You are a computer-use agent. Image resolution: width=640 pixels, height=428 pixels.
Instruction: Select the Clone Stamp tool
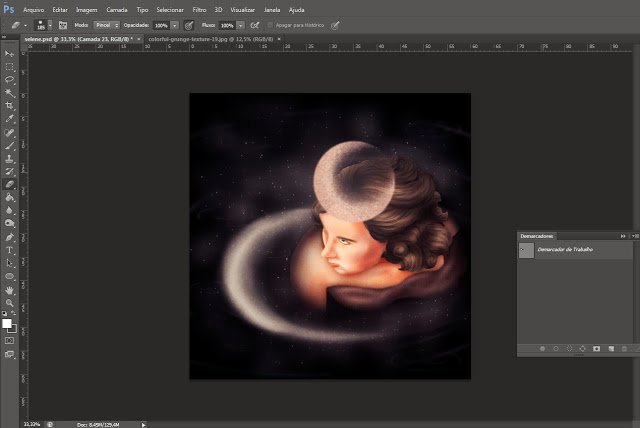click(x=9, y=158)
